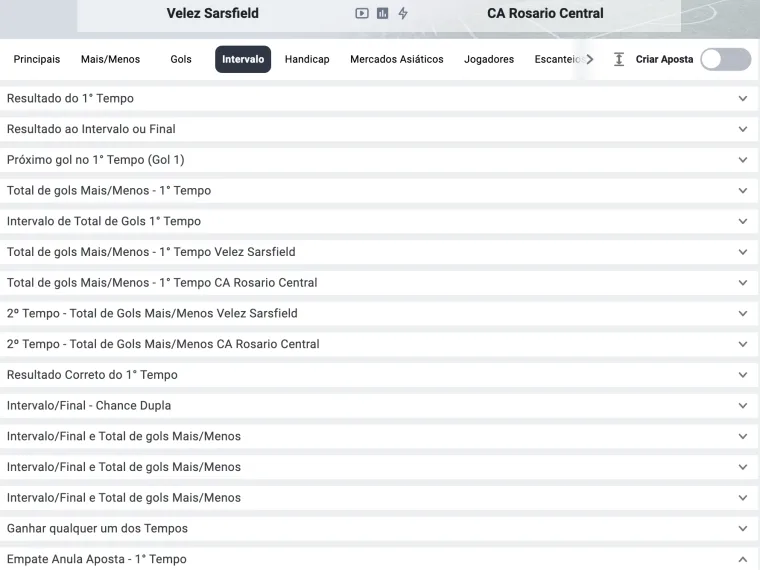Screen dimensions: 760x570
Task: Open the Handicap tab
Action: 307,59
